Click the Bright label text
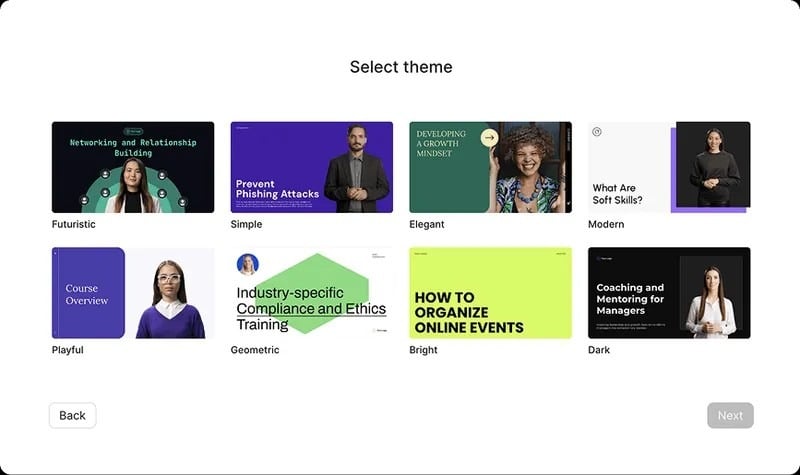 (423, 350)
